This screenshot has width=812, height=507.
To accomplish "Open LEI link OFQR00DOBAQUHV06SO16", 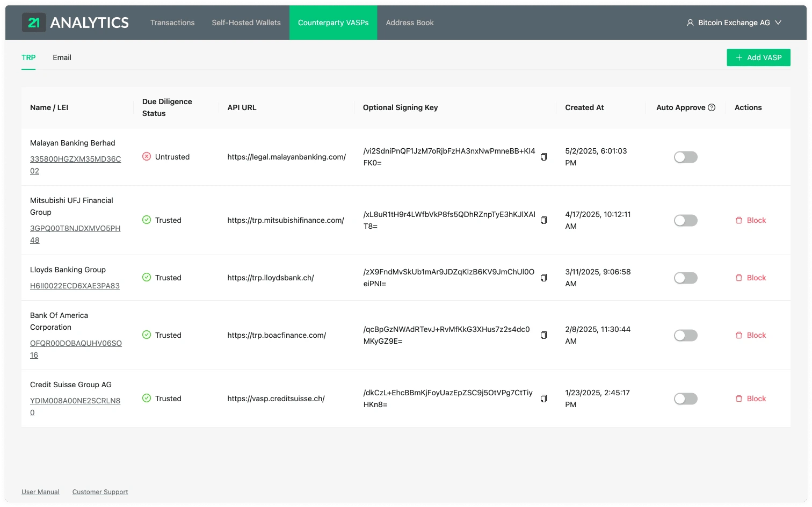I will point(76,349).
